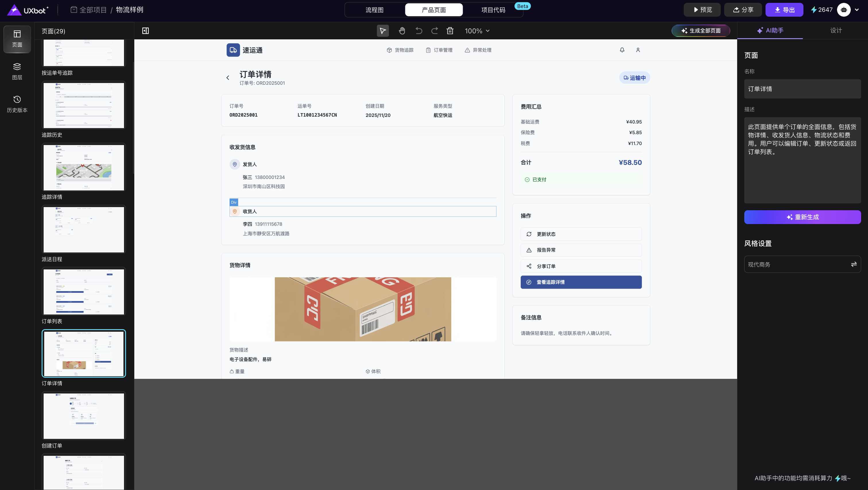
Task: Switch to the 流程图 tab
Action: tap(374, 10)
